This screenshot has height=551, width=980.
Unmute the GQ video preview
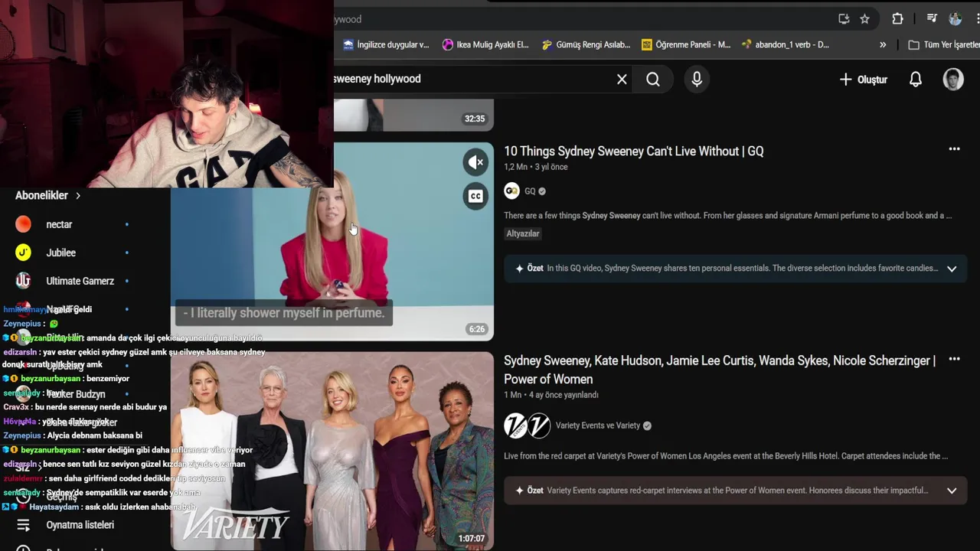pos(475,162)
